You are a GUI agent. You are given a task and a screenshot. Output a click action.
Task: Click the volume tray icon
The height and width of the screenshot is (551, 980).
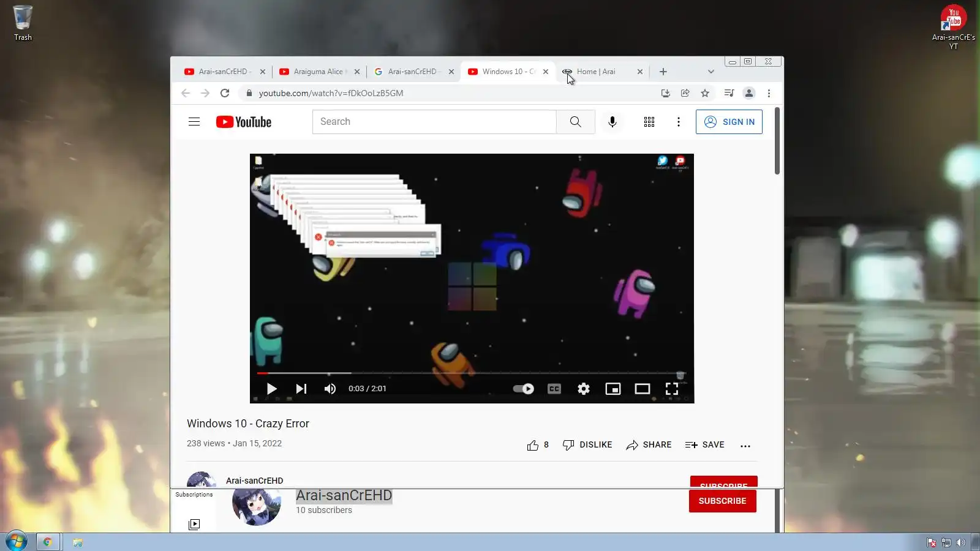pyautogui.click(x=961, y=542)
